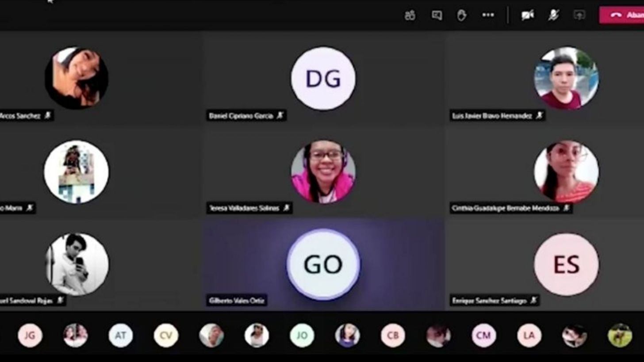
Task: Raise your hand in the meeting
Action: tap(461, 15)
